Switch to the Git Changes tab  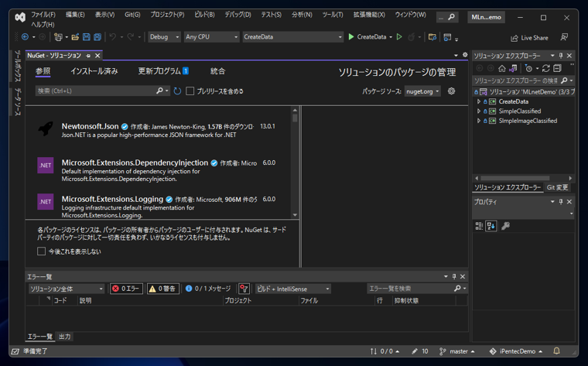[x=557, y=187]
